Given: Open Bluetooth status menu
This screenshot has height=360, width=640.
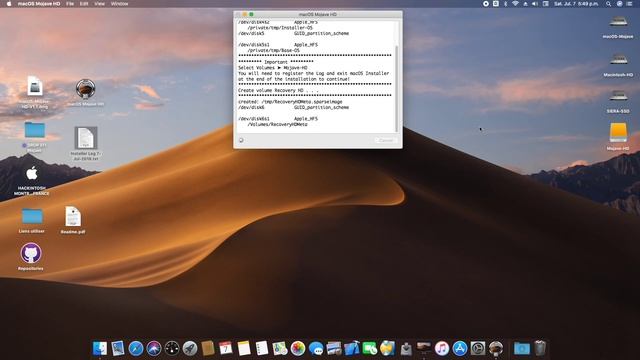Looking at the screenshot, I should (505, 4).
